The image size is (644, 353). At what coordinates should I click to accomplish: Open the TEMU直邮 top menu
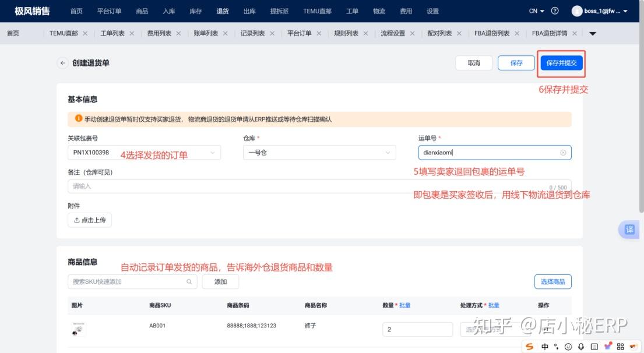[x=317, y=11]
